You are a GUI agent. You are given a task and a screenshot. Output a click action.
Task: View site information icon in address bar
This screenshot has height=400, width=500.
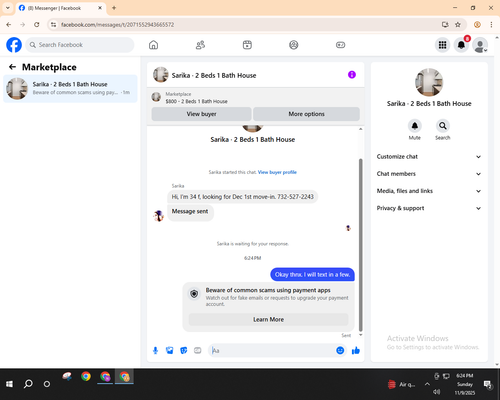(x=53, y=25)
